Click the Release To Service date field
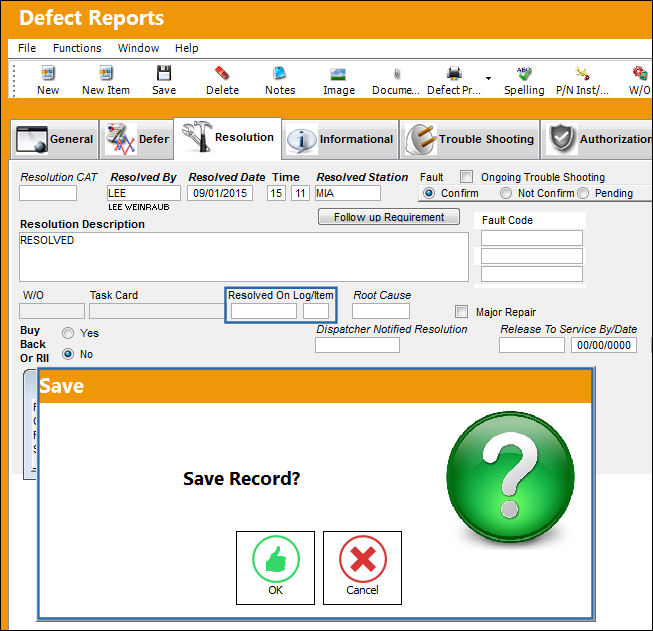The image size is (653, 631). coord(604,345)
